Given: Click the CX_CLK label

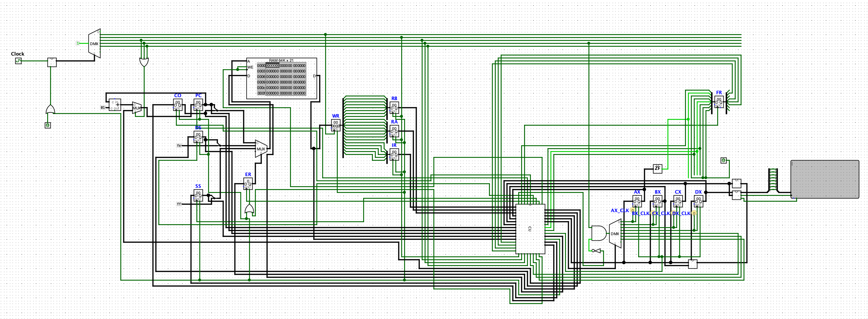Looking at the screenshot, I should click(661, 213).
